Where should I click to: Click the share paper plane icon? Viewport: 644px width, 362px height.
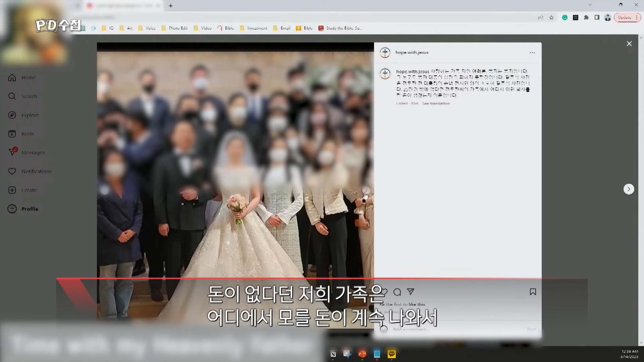[x=411, y=292]
